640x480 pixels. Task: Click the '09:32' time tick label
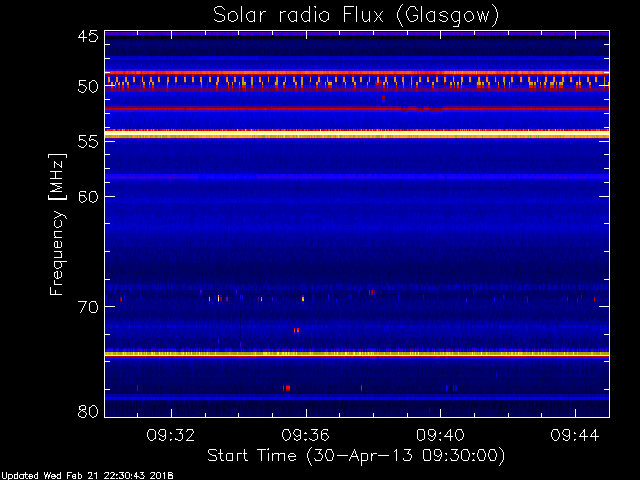(171, 435)
